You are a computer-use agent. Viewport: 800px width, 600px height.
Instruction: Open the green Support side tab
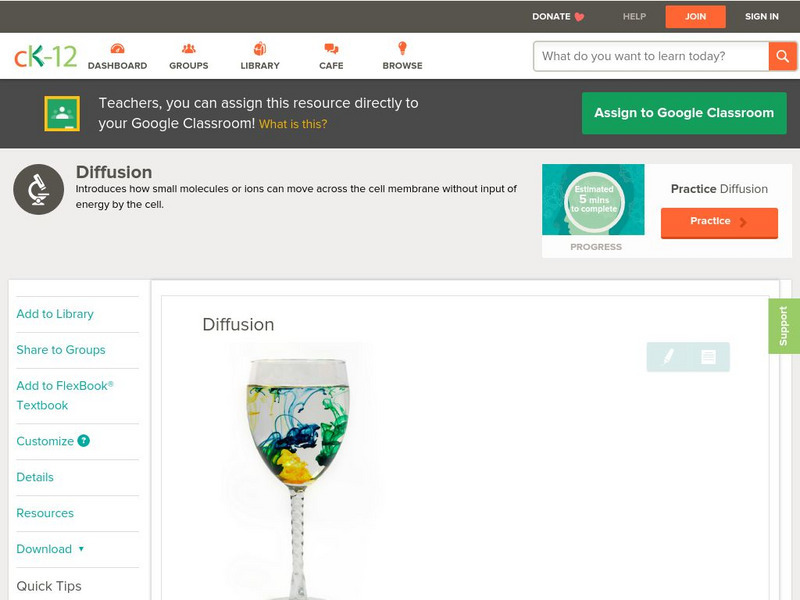click(784, 326)
